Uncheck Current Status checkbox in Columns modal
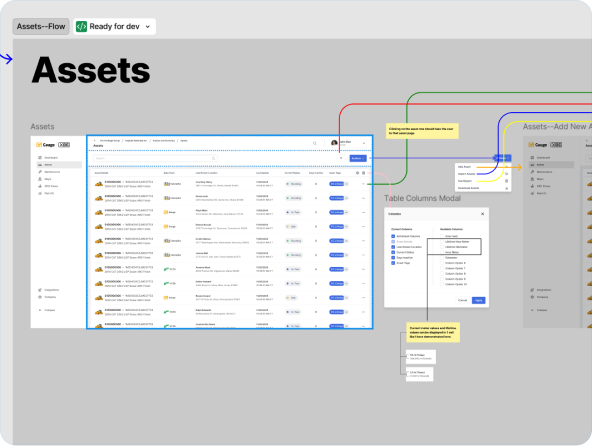 point(393,252)
